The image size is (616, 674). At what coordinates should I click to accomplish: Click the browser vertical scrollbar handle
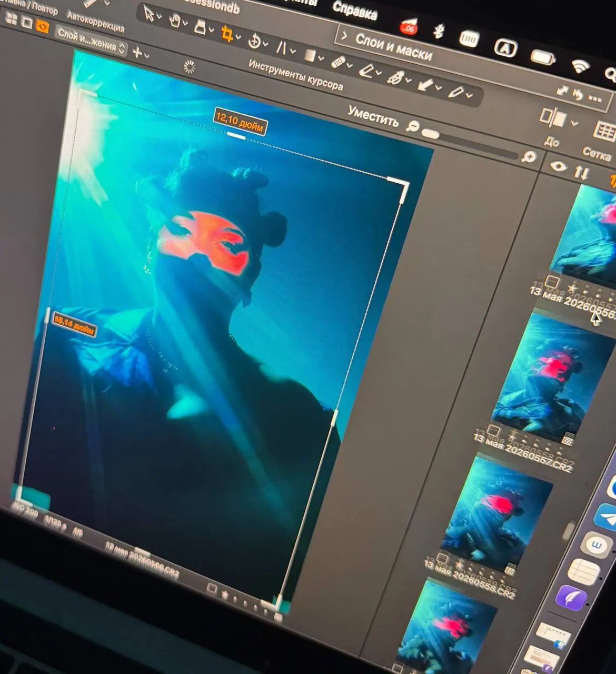click(x=569, y=531)
